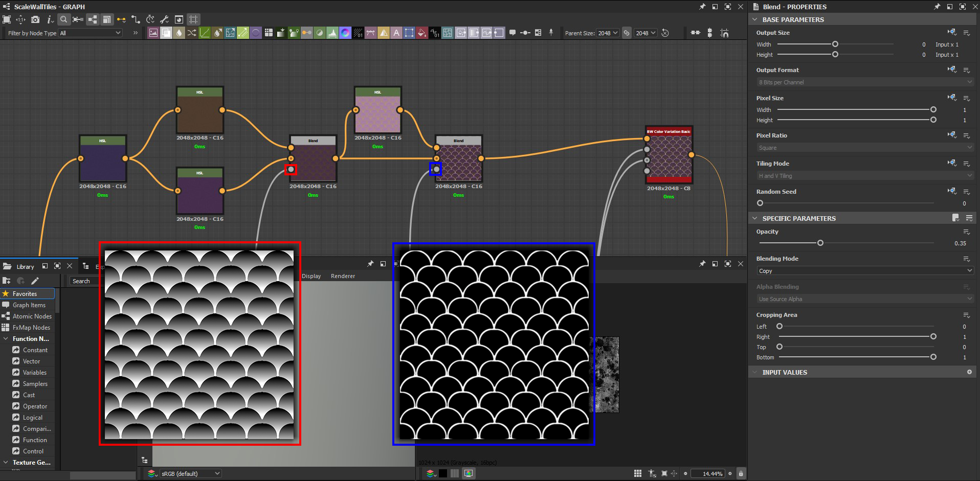Viewport: 980px width, 481px height.
Task: Pin the Blend Properties panel
Action: pos(938,7)
